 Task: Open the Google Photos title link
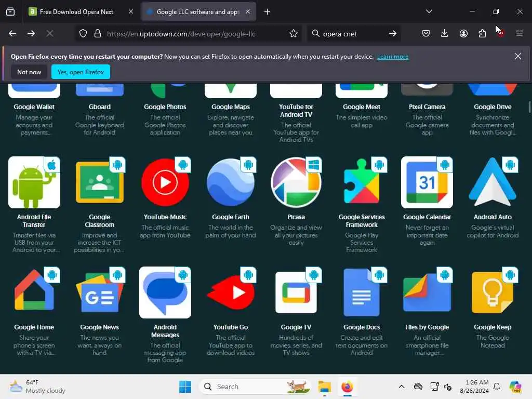[165, 107]
